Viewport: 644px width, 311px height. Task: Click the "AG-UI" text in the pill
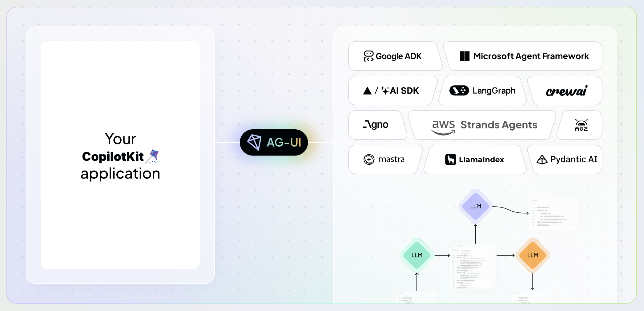coord(284,142)
